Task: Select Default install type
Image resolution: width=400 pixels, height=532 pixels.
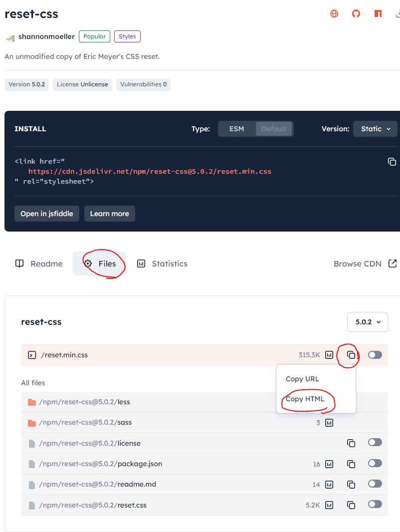Action: (x=274, y=129)
